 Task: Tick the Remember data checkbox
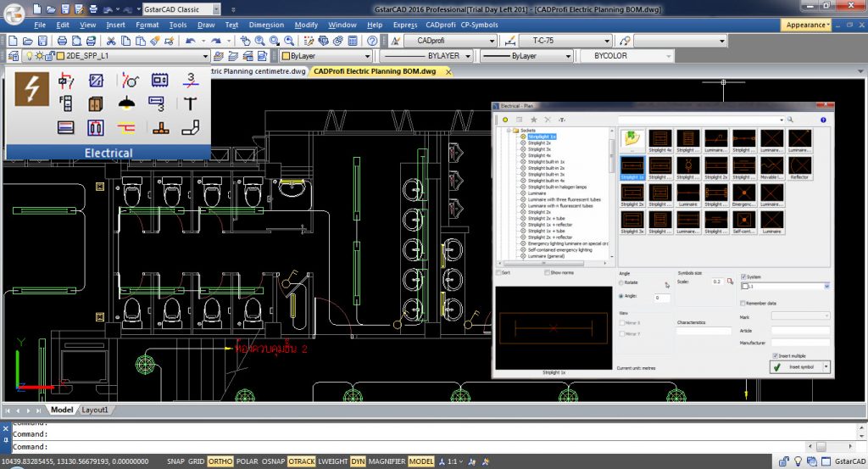coord(743,303)
